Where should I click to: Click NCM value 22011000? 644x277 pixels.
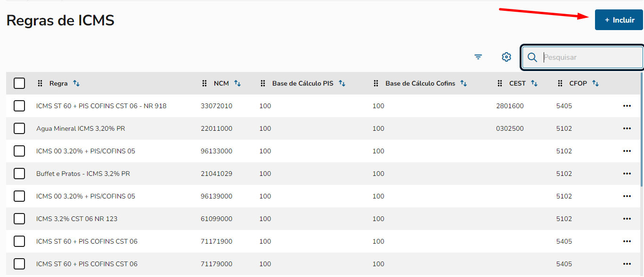216,128
